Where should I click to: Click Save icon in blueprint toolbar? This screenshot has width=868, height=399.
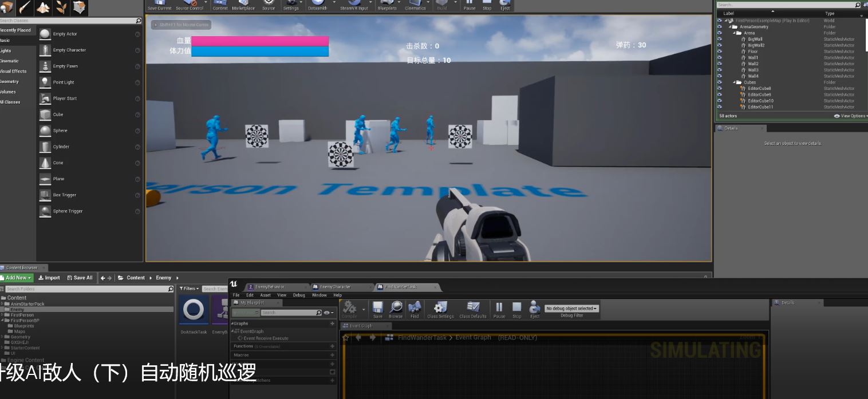pyautogui.click(x=377, y=309)
